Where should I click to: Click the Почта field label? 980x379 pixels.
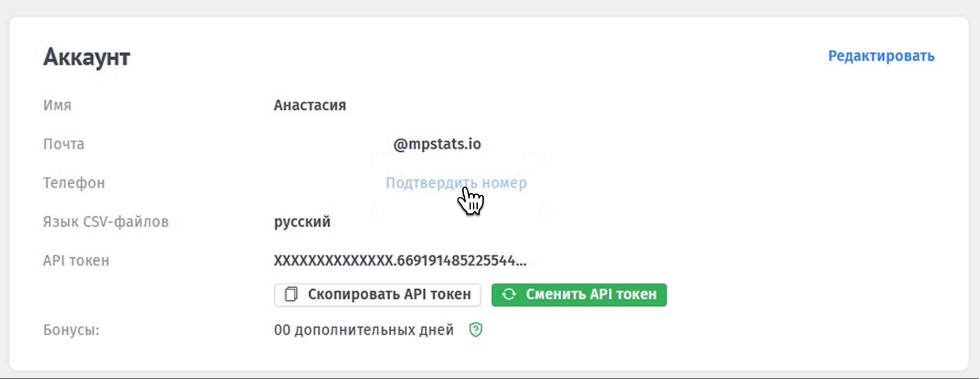[64, 144]
